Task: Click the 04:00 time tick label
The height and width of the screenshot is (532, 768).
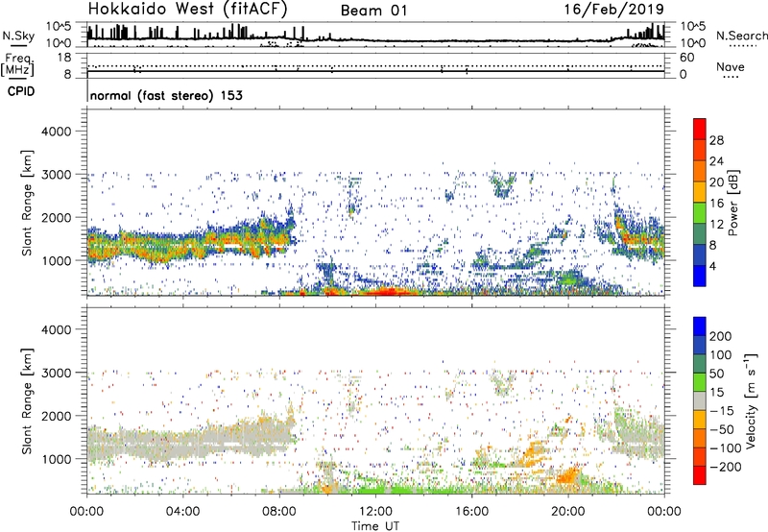Action: (x=182, y=512)
